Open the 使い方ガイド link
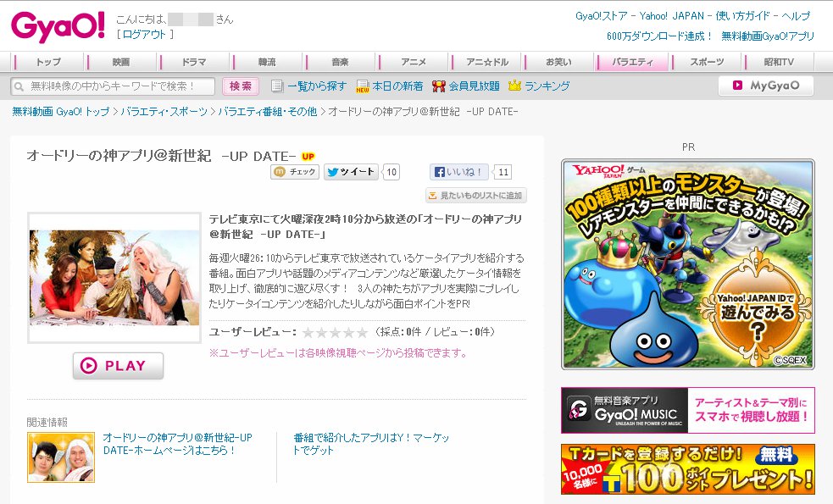This screenshot has width=833, height=504. (x=742, y=16)
